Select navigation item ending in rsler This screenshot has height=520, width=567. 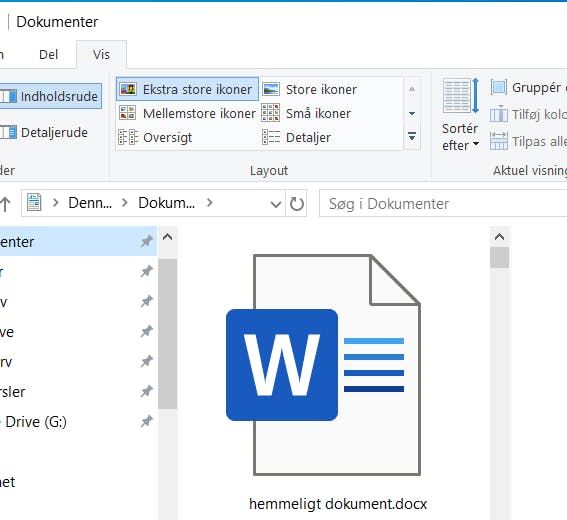(13, 392)
